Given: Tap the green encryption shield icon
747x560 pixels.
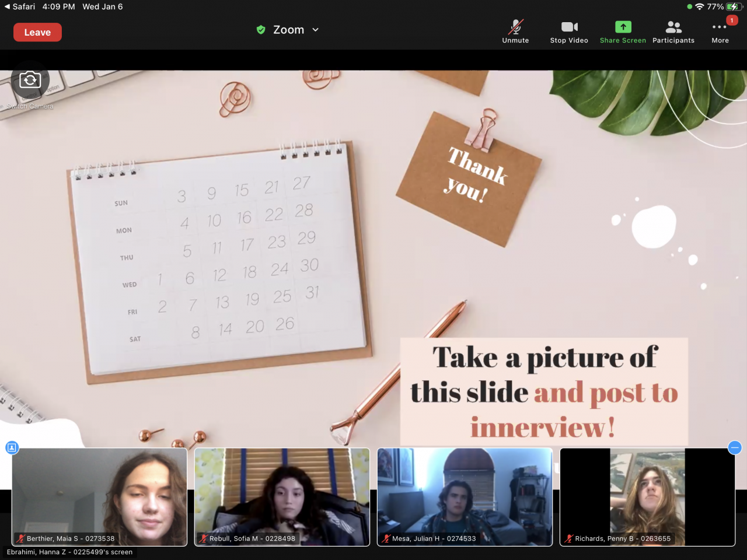Looking at the screenshot, I should pos(261,30).
